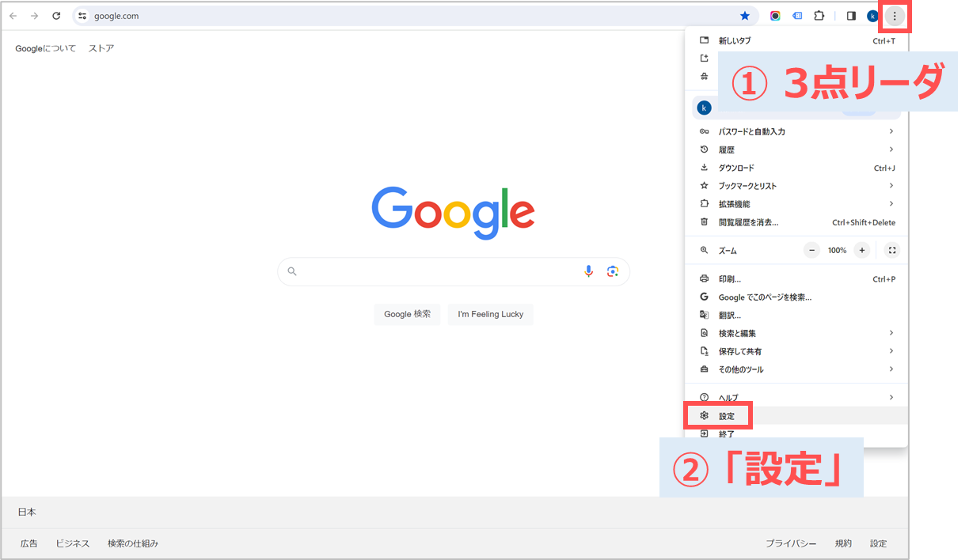969x560 pixels.
Task: Open the 規約 footer link
Action: (843, 543)
